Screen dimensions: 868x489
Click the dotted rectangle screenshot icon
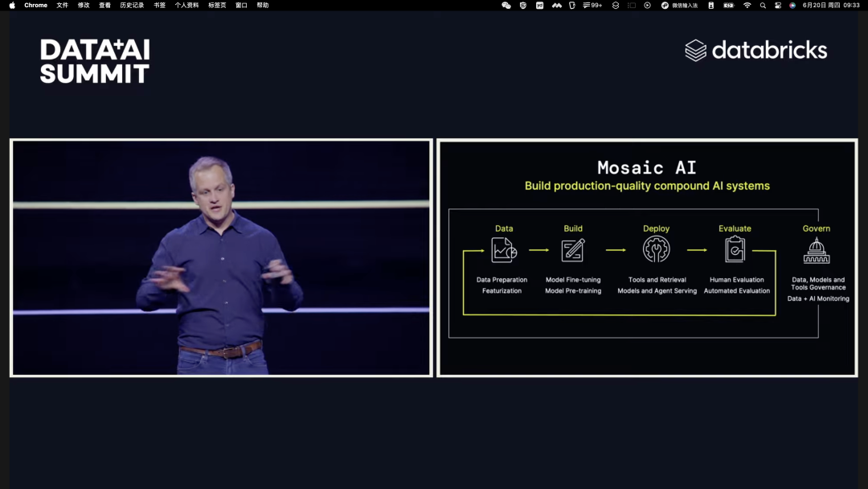click(632, 6)
